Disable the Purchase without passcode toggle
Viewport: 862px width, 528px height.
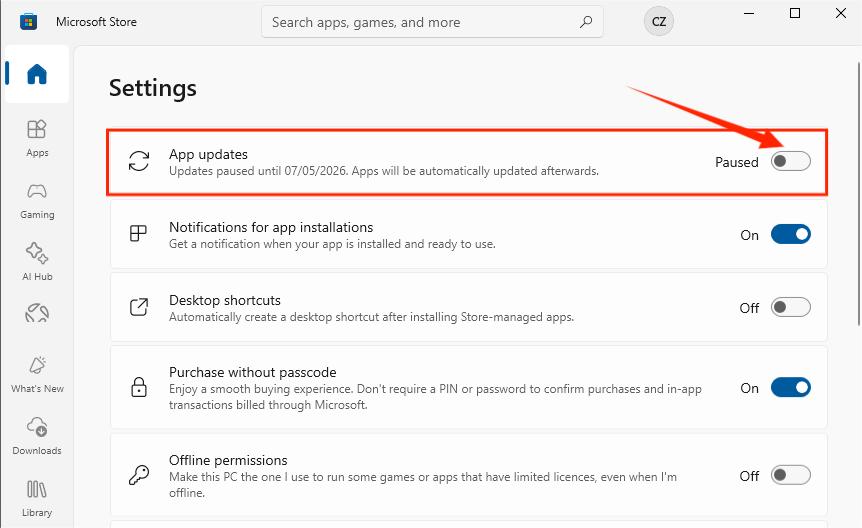[791, 387]
